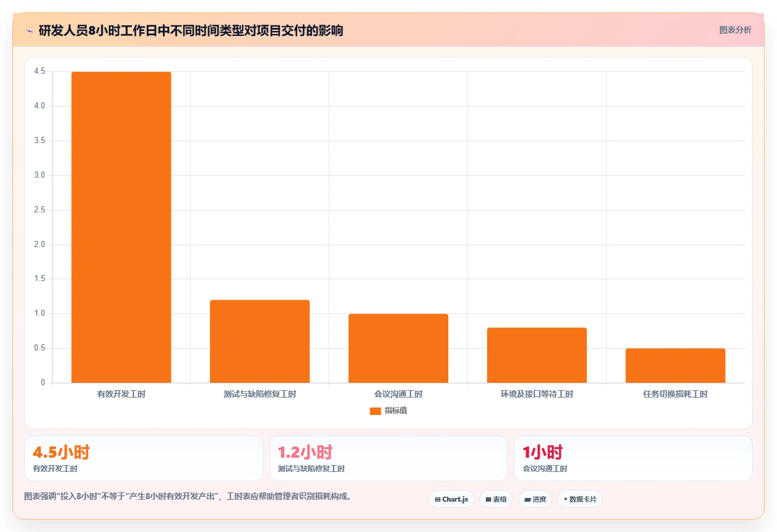Click the chart icon beside the title

click(x=29, y=30)
